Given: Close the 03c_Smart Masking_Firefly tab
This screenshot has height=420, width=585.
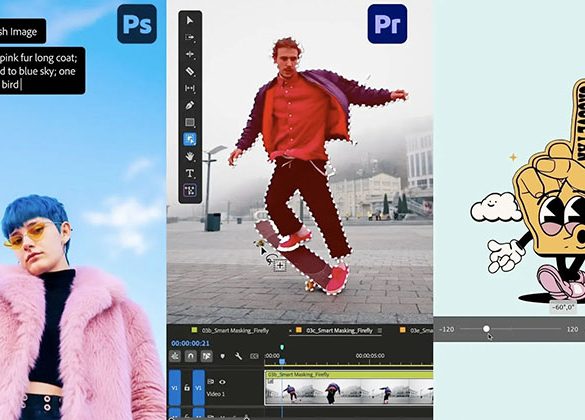Looking at the screenshot, I should point(291,330).
